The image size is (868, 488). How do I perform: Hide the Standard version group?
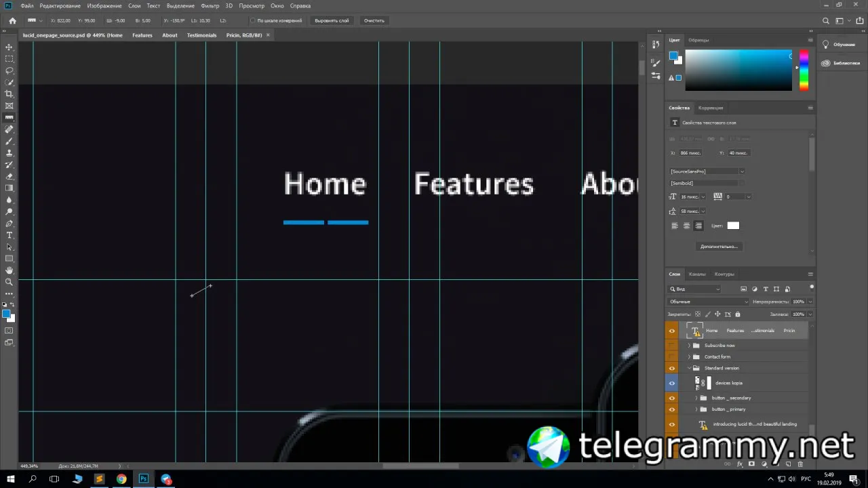[672, 368]
